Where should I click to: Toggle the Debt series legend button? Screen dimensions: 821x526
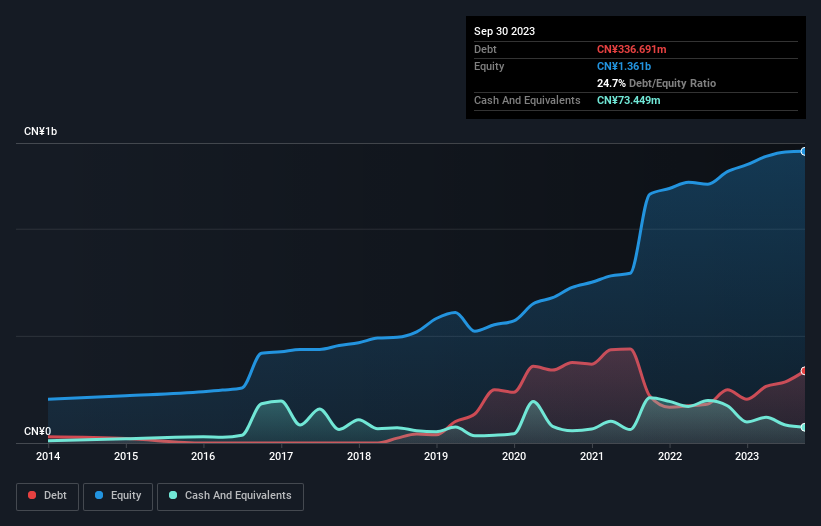pyautogui.click(x=47, y=496)
